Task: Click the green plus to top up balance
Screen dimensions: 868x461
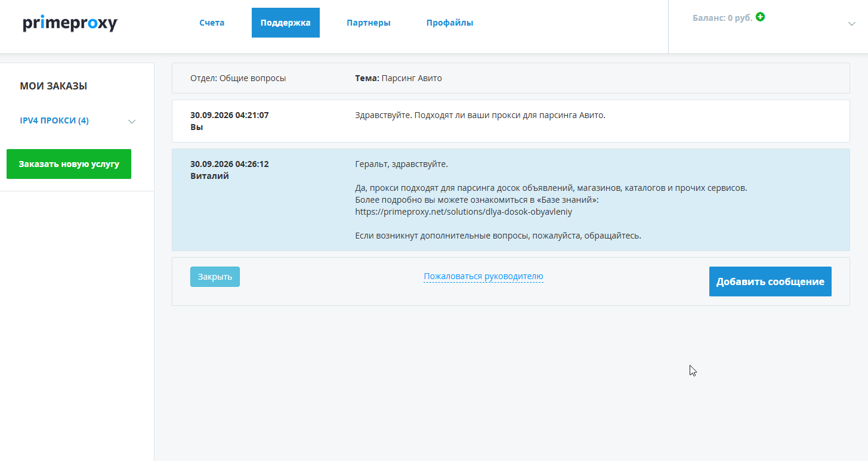Action: [760, 17]
